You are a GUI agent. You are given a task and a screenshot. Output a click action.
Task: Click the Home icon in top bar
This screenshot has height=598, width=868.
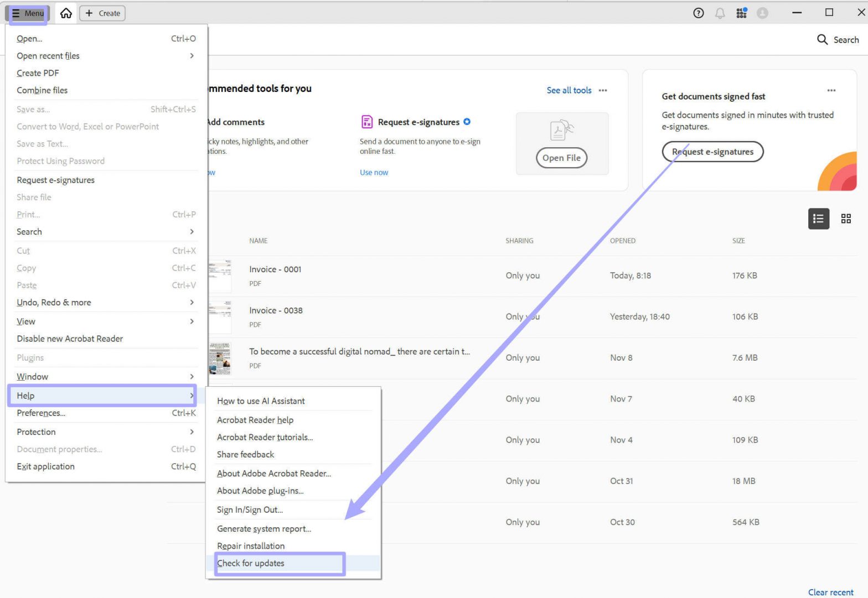66,13
